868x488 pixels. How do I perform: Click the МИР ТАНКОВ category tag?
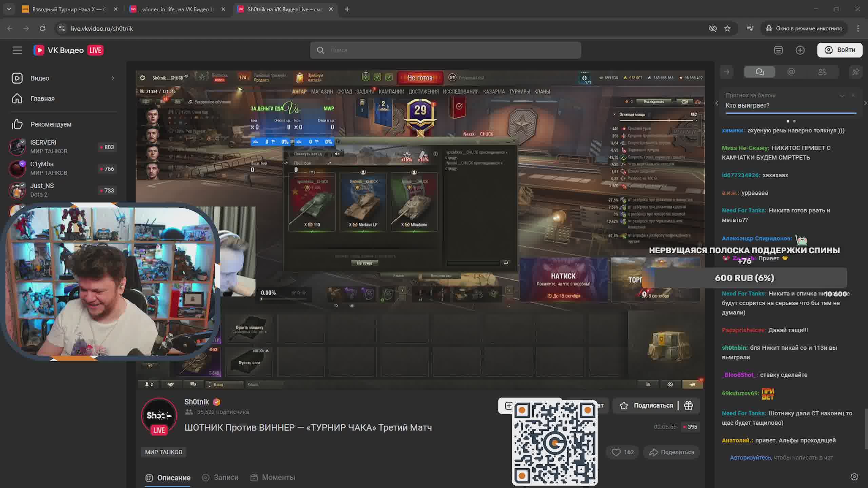point(164,452)
